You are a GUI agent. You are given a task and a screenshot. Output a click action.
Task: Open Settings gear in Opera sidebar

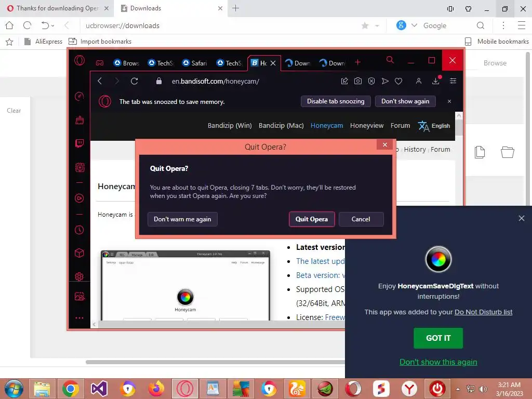click(x=79, y=276)
